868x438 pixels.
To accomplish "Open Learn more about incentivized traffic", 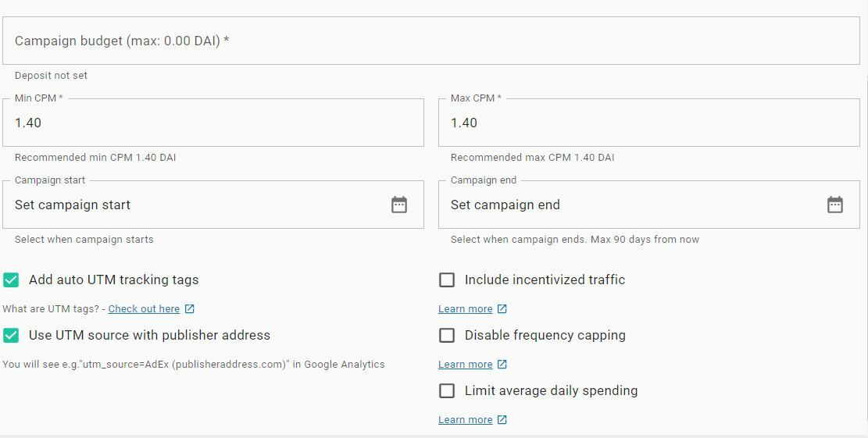I will point(466,308).
